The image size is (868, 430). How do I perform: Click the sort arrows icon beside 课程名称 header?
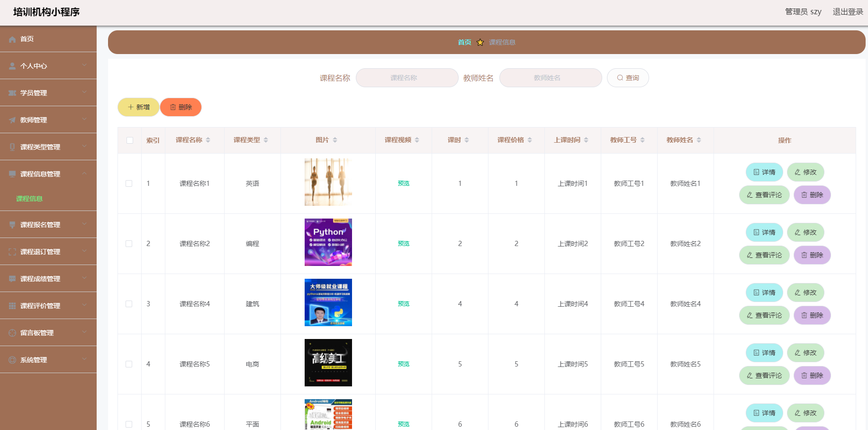tap(208, 140)
